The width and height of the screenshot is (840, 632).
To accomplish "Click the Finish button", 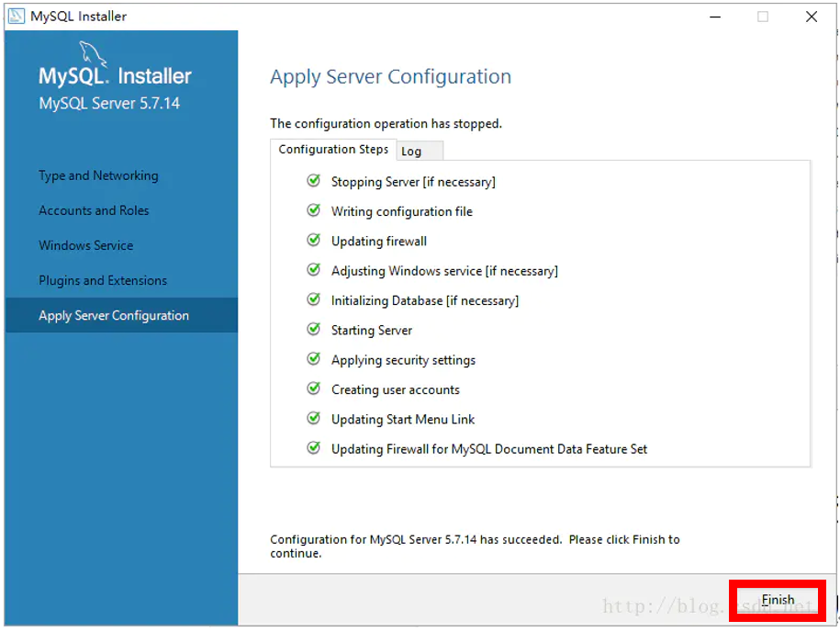I will pos(777,599).
